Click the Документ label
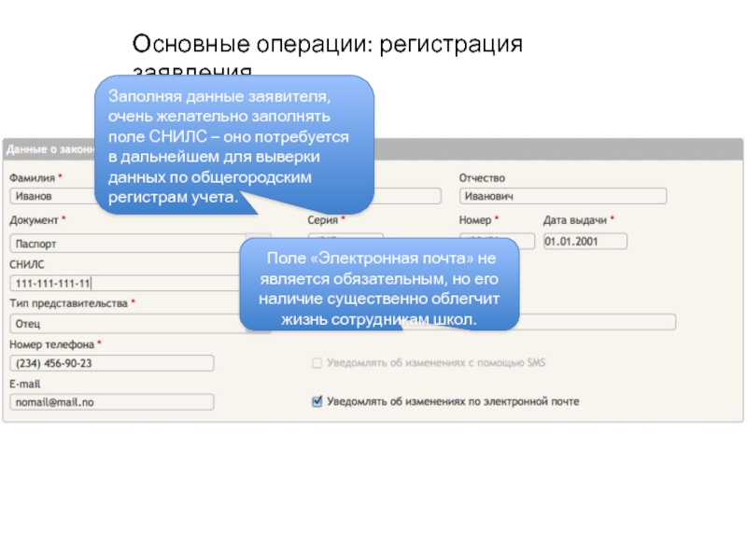 click(34, 220)
